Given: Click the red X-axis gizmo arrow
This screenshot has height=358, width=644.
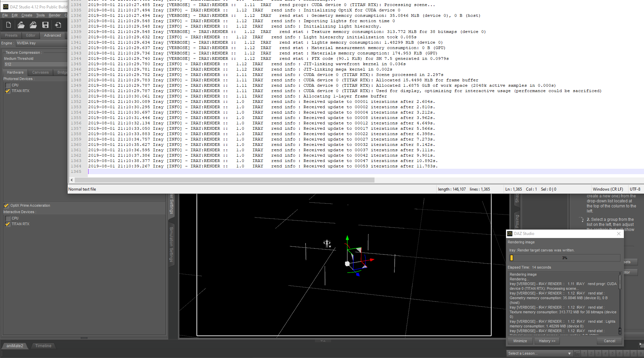Looking at the screenshot, I should pyautogui.click(x=372, y=260).
